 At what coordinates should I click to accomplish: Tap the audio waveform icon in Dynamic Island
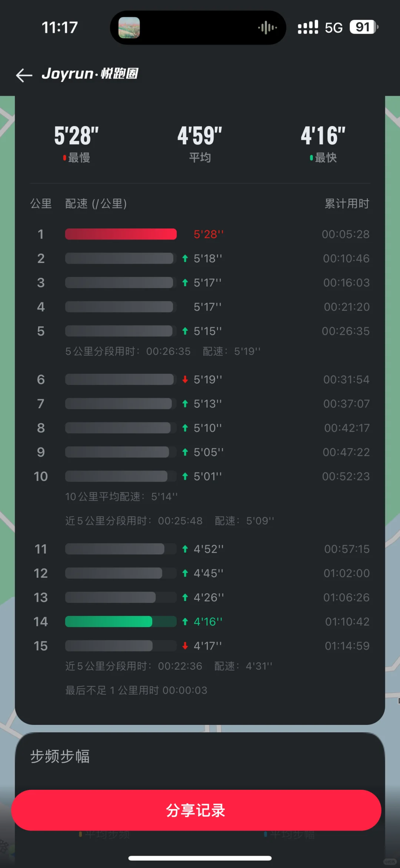(x=267, y=28)
